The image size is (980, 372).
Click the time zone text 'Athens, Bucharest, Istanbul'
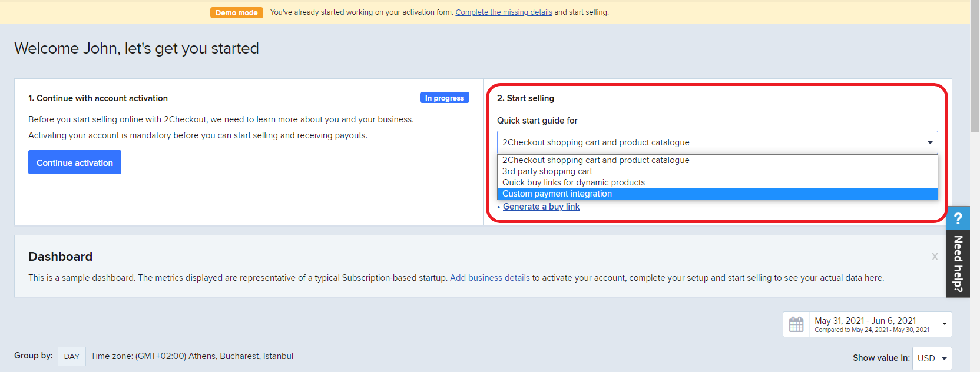241,356
